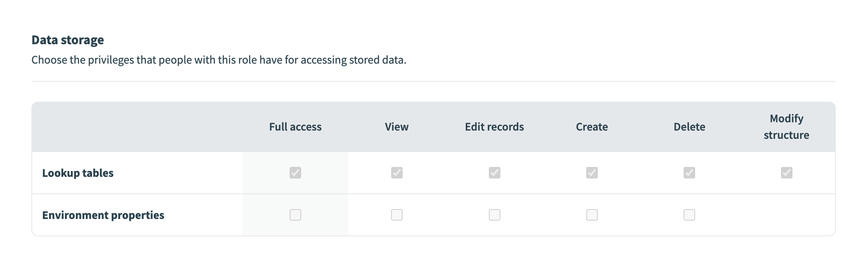
Task: Enable Full access for Environment properties
Action: click(295, 215)
